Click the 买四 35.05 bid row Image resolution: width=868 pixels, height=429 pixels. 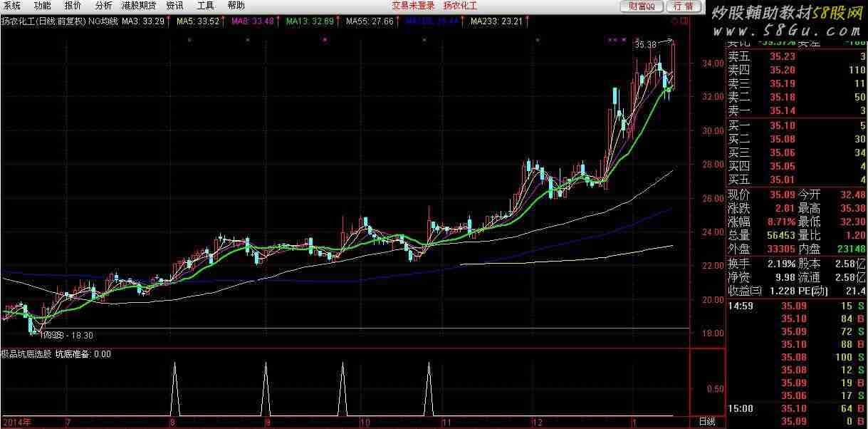click(797, 166)
